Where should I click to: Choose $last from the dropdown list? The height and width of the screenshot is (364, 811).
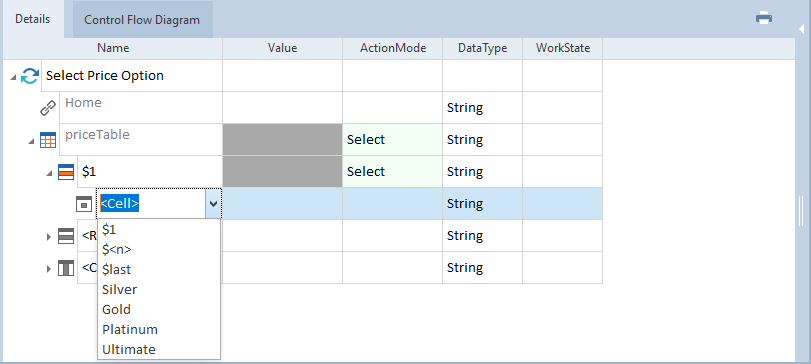click(x=116, y=269)
